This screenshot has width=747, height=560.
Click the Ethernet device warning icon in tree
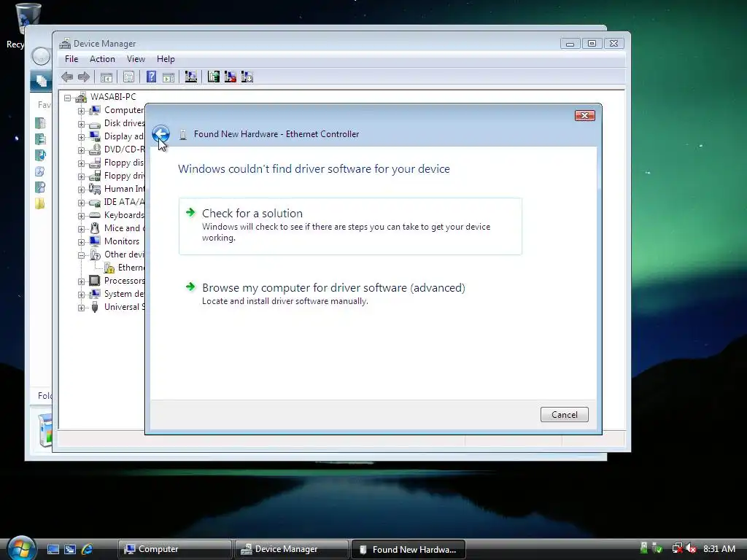coord(109,268)
